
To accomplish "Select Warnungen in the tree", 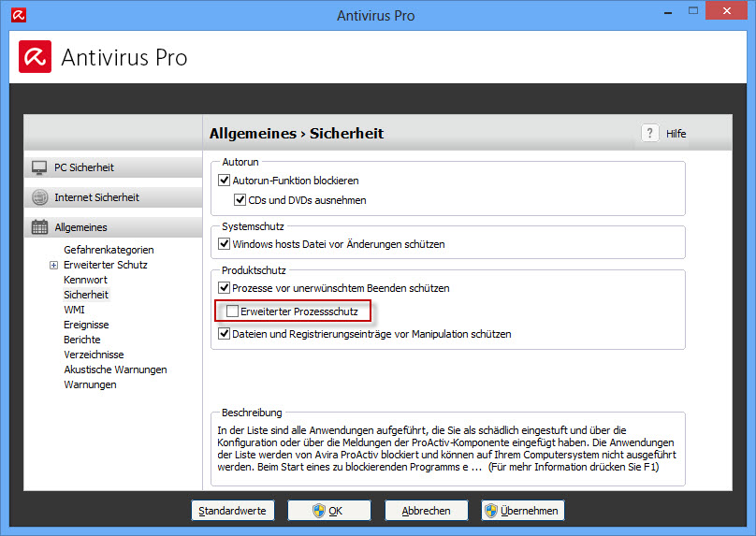I will pyautogui.click(x=90, y=384).
